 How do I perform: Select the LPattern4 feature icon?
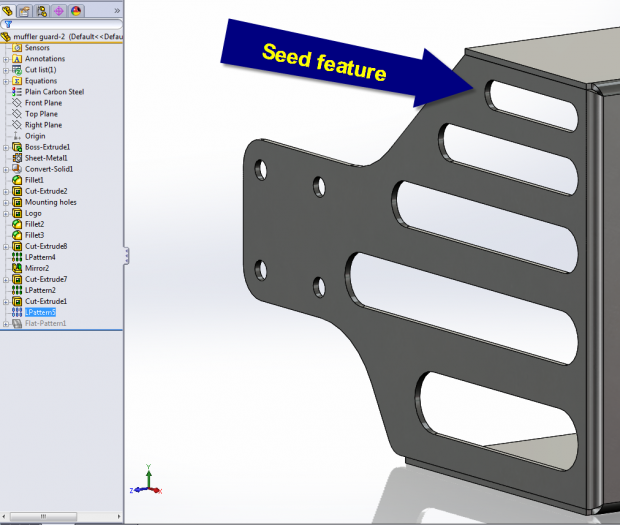pyautogui.click(x=17, y=257)
